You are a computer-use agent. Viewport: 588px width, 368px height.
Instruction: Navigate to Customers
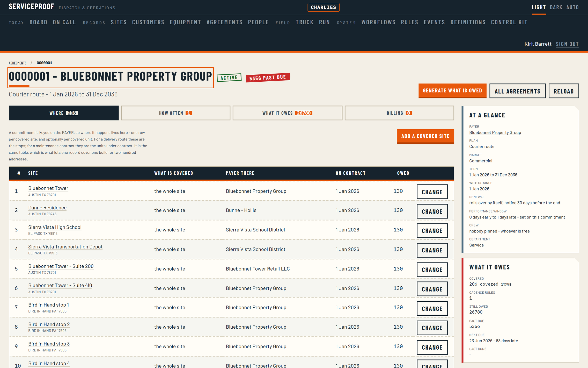coord(148,22)
